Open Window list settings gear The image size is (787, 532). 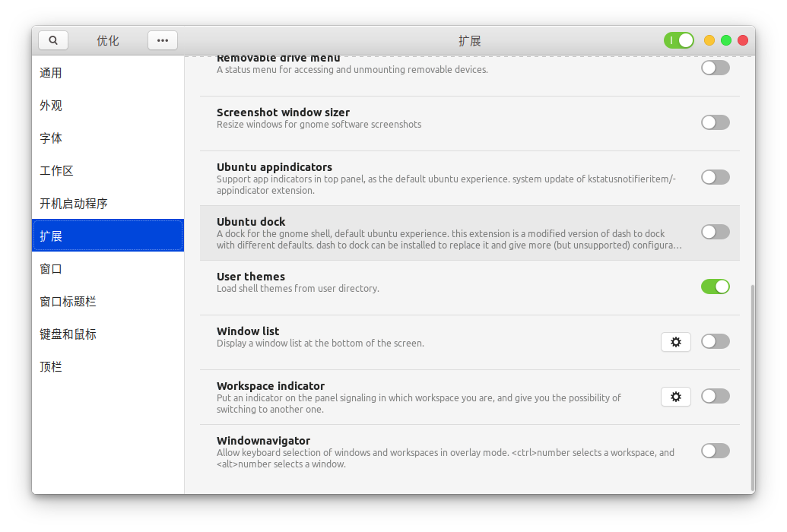click(x=675, y=342)
